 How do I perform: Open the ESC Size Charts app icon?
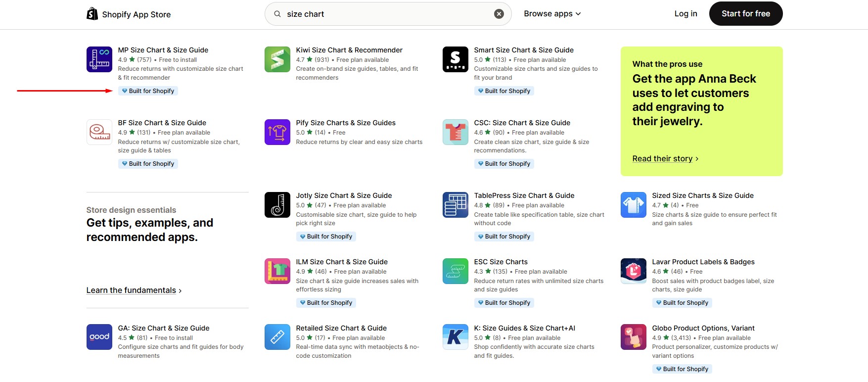point(455,271)
